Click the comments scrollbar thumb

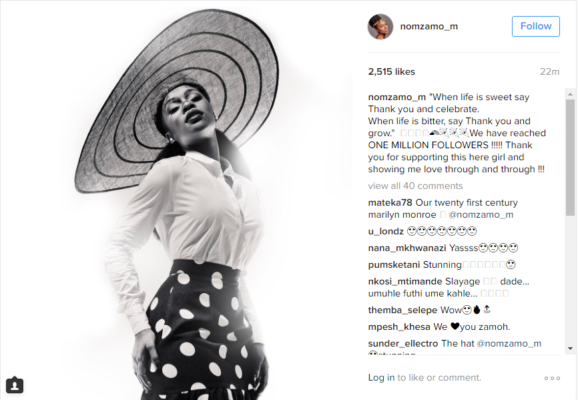(570, 157)
